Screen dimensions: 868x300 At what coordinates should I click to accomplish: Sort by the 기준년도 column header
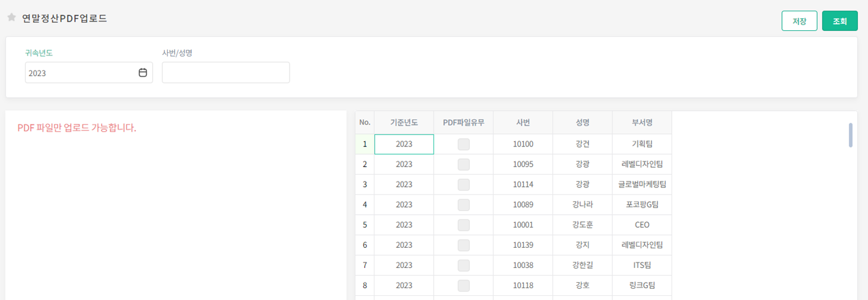coord(403,123)
